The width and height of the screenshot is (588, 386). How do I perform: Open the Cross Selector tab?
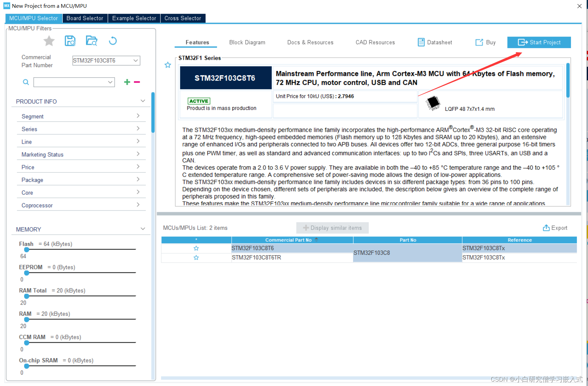pyautogui.click(x=183, y=18)
